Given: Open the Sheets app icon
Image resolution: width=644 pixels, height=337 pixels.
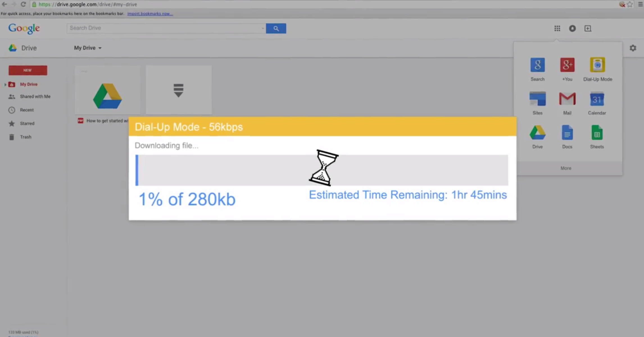Looking at the screenshot, I should 597,133.
